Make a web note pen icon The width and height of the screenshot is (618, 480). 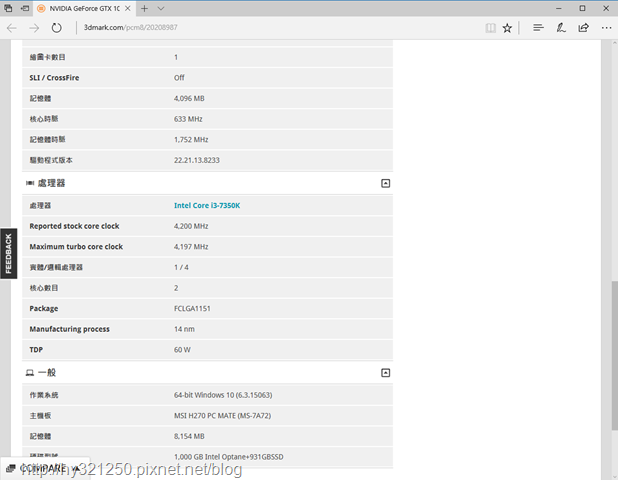tap(561, 28)
